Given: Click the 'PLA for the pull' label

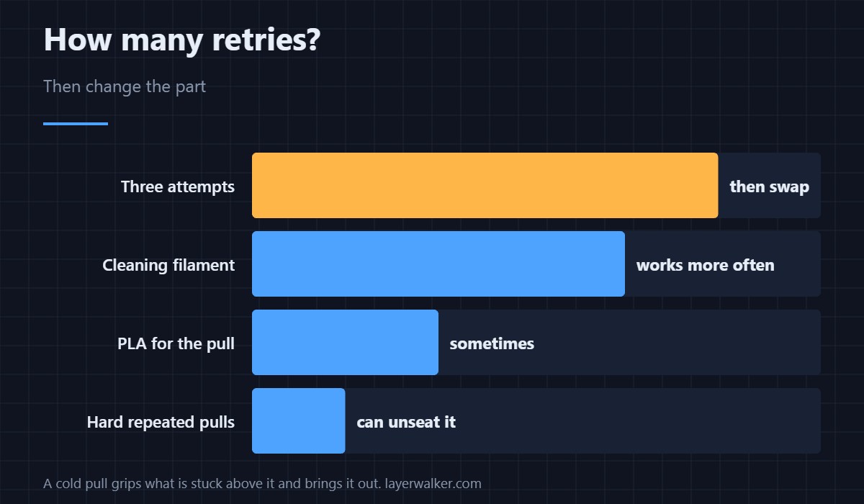Looking at the screenshot, I should click(176, 343).
